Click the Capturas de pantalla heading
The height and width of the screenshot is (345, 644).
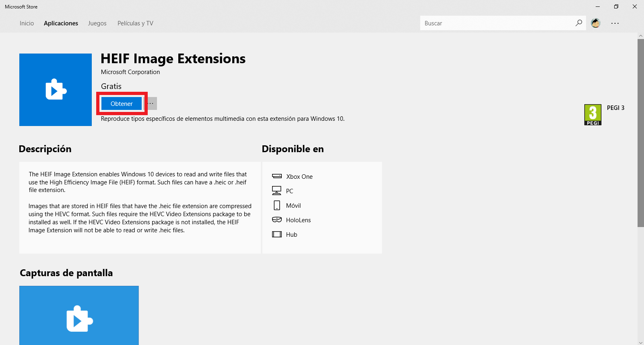click(66, 273)
